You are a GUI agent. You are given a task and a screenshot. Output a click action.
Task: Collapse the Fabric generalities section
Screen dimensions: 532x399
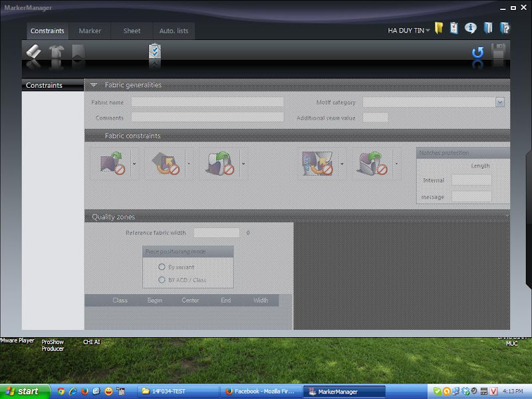pos(94,85)
